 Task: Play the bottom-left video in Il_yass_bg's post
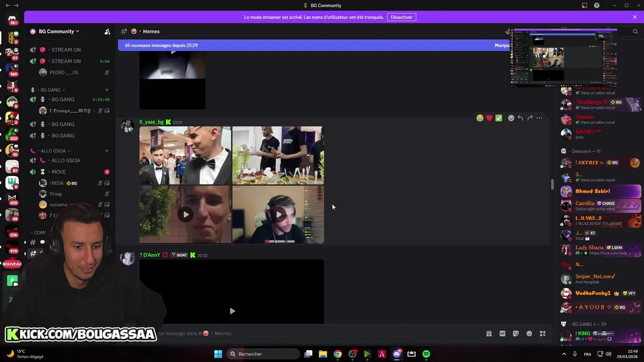186,215
